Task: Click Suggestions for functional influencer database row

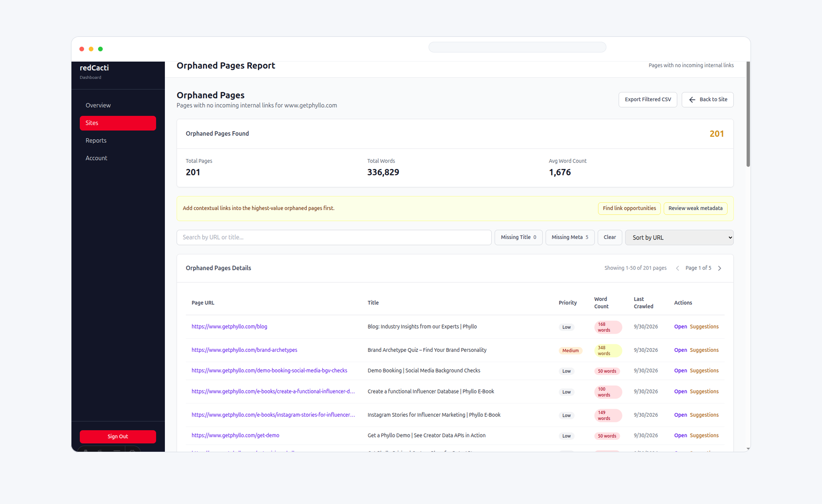Action: (x=704, y=392)
